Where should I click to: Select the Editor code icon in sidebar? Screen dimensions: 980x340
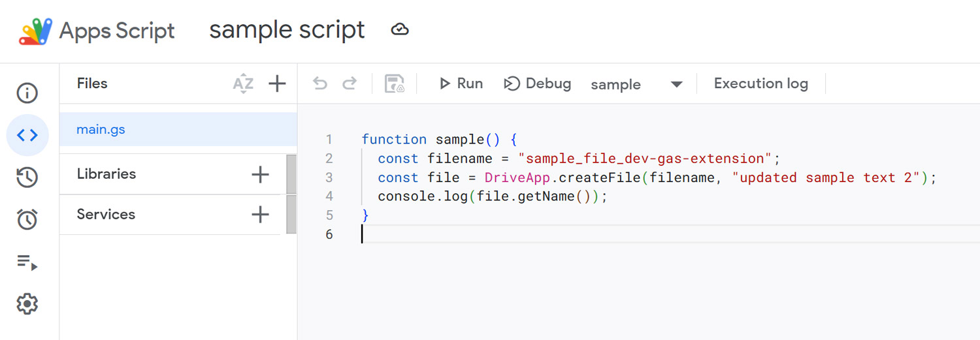coord(27,135)
